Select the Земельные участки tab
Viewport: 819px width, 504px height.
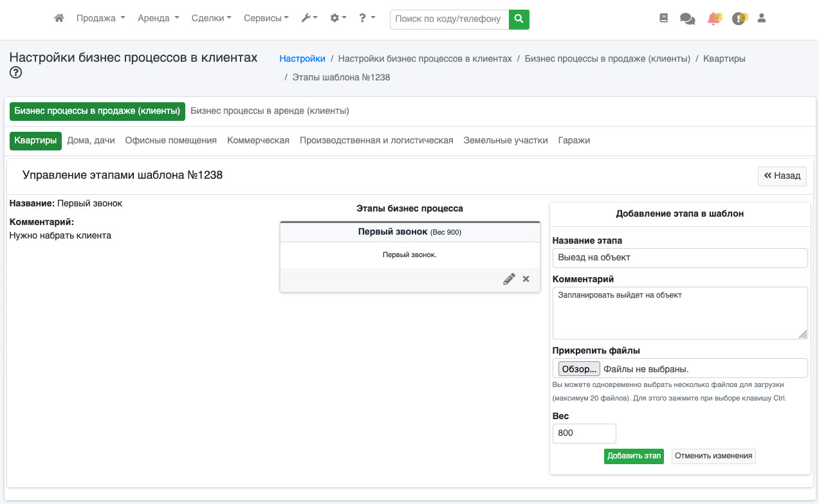point(506,140)
